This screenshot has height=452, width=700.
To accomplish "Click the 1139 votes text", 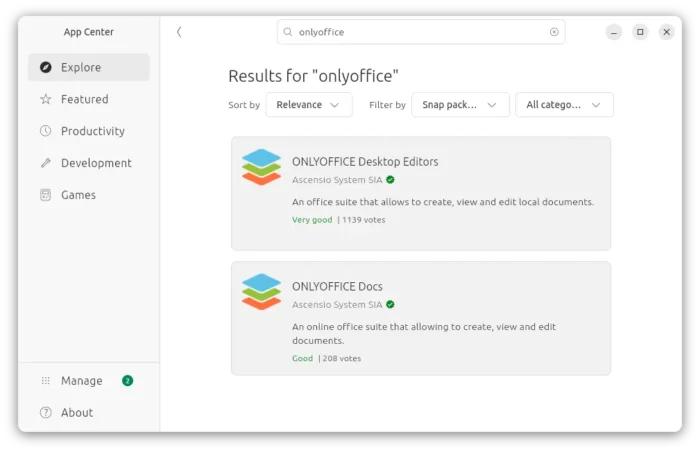I will tap(364, 219).
